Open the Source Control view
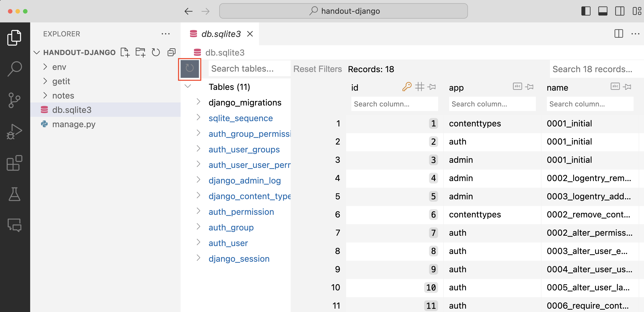 (15, 100)
